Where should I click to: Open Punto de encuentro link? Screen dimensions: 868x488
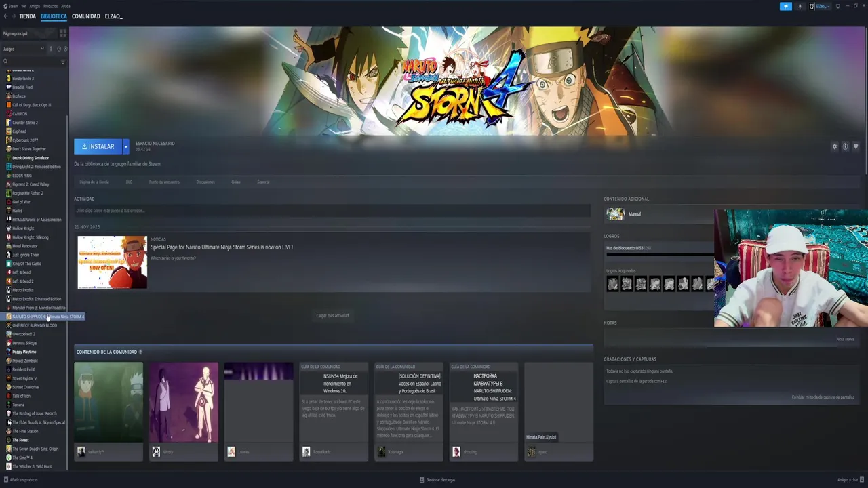[x=164, y=182]
